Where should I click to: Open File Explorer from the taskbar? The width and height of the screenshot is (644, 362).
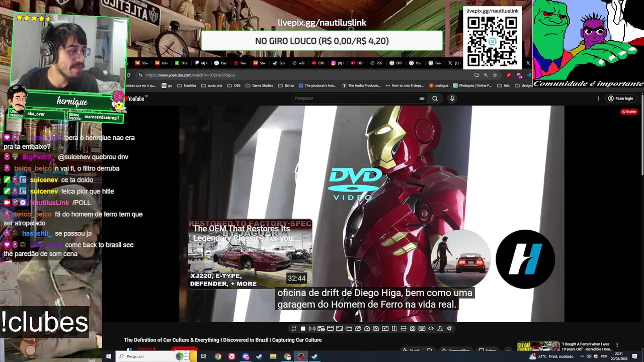pyautogui.click(x=273, y=356)
